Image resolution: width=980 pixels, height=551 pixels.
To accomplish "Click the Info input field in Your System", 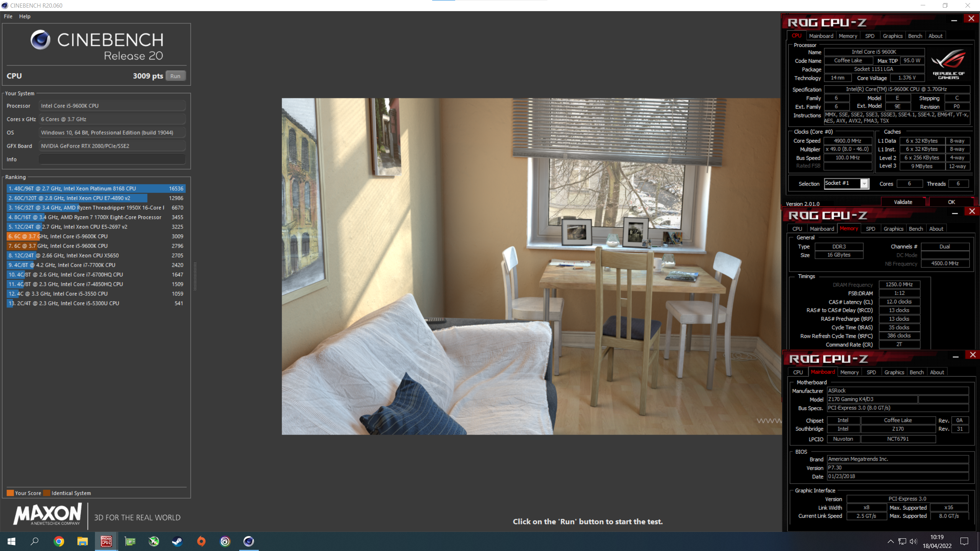I will [x=112, y=159].
